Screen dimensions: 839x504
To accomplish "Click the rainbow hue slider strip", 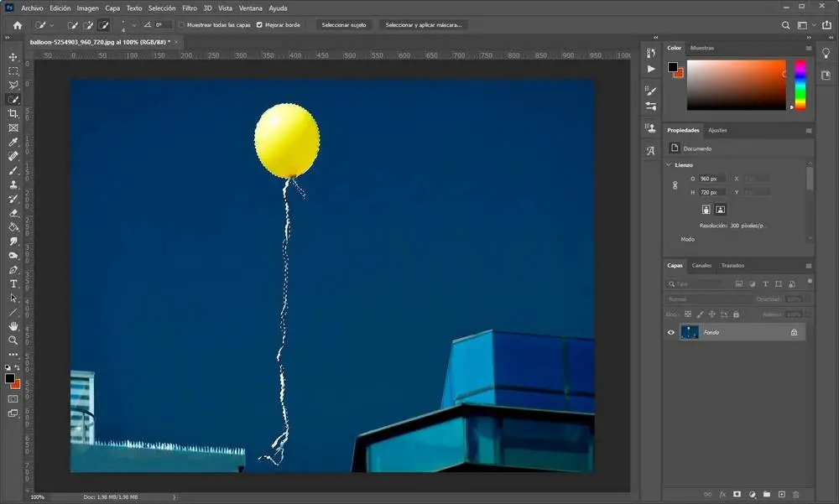I will point(800,85).
